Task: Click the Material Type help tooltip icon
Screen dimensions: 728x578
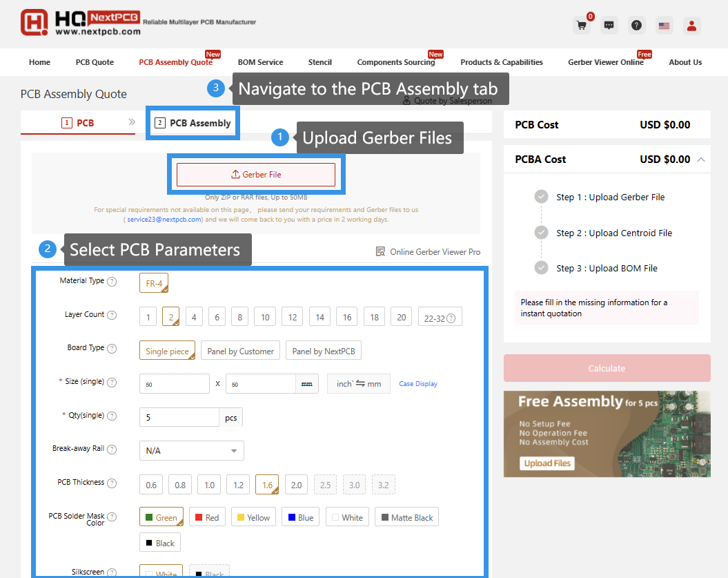Action: tap(112, 280)
